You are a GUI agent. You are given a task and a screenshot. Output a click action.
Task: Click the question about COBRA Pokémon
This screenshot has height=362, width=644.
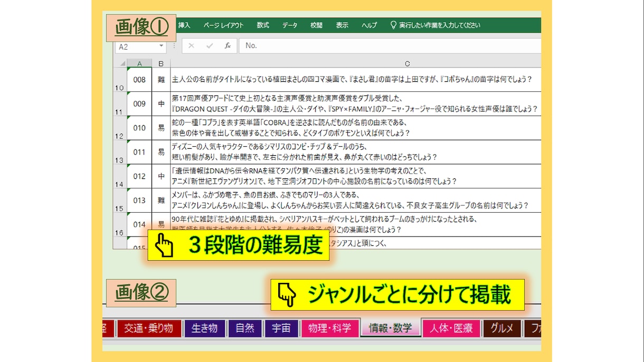point(356,128)
